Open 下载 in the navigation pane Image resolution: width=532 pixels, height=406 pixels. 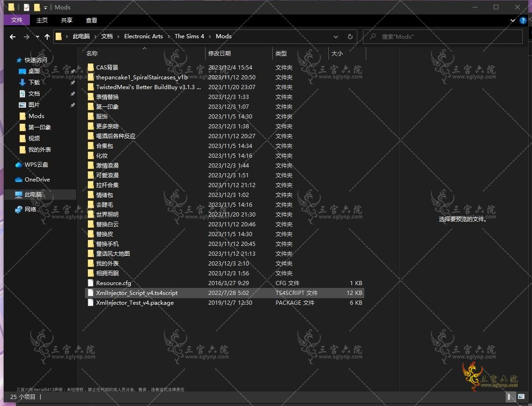click(34, 82)
